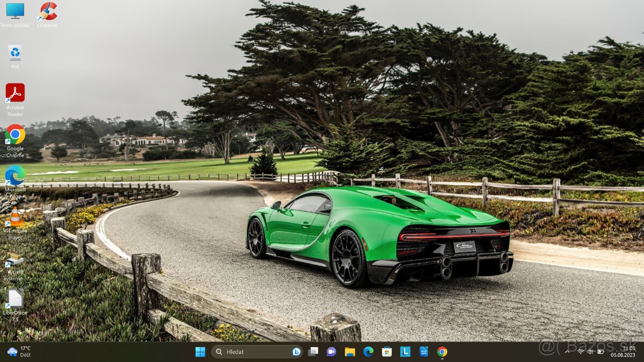Image resolution: width=644 pixels, height=362 pixels.
Task: Open the clock and date calendar
Action: [x=628, y=352]
